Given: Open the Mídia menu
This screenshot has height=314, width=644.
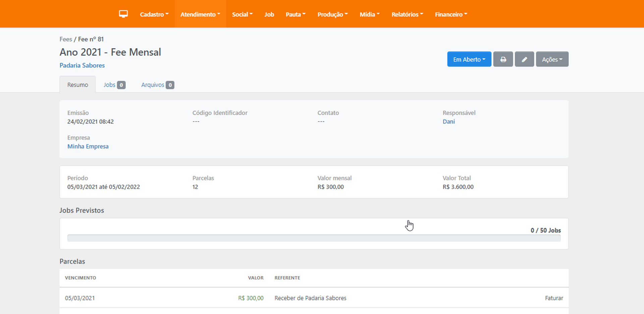Looking at the screenshot, I should click(x=369, y=14).
